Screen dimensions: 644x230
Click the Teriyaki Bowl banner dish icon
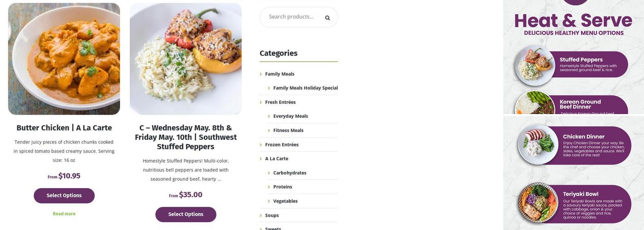tap(538, 202)
